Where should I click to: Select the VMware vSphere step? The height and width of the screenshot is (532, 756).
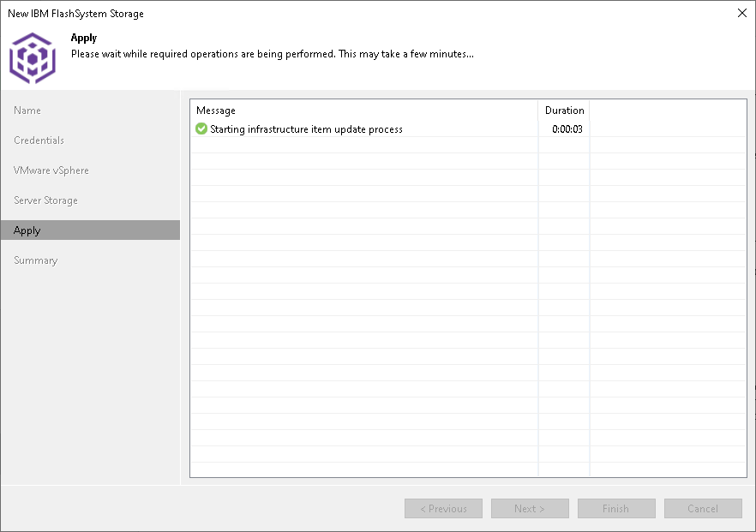click(x=51, y=170)
